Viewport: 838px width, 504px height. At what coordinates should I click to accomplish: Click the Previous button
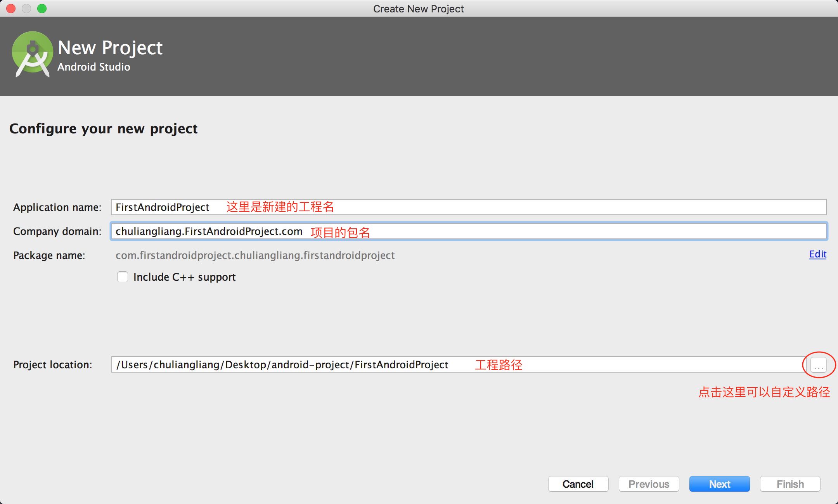point(649,484)
